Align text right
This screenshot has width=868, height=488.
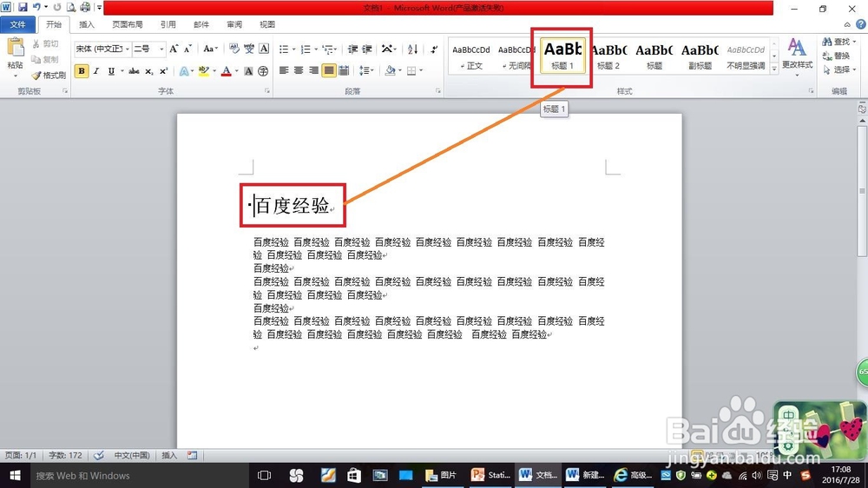pos(314,70)
